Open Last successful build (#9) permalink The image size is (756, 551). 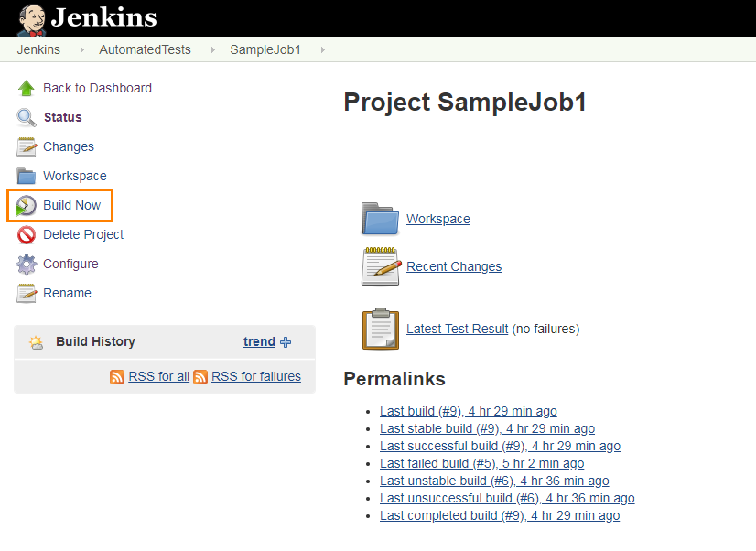pyautogui.click(x=500, y=446)
